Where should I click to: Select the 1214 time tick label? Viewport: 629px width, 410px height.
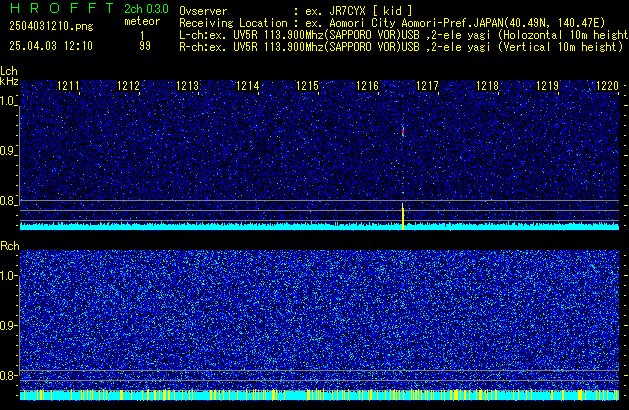[x=248, y=86]
